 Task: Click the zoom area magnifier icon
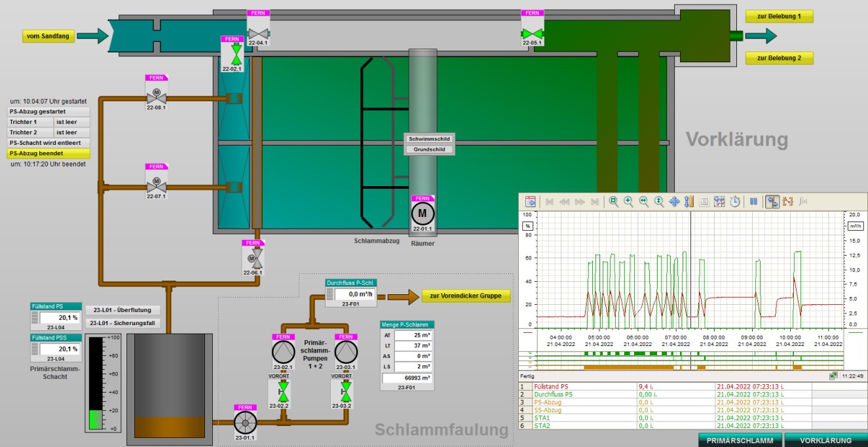click(613, 202)
